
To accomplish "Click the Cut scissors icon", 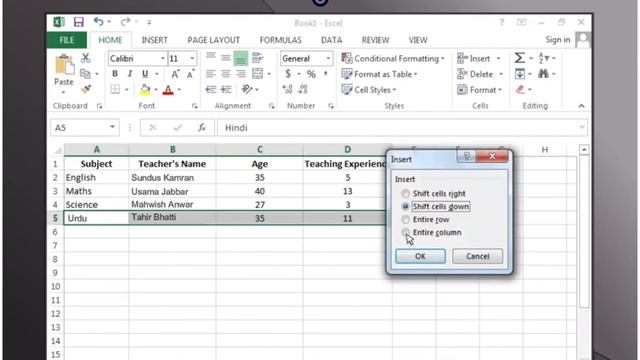I will [85, 58].
